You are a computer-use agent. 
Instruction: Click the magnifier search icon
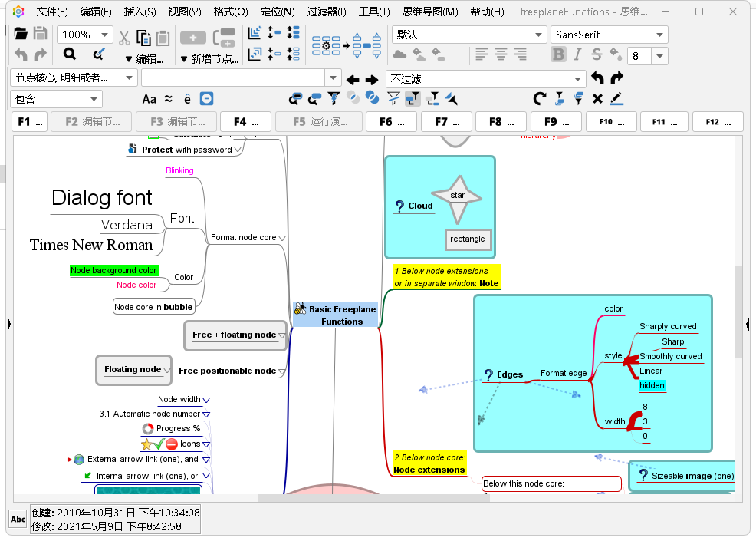click(x=70, y=54)
